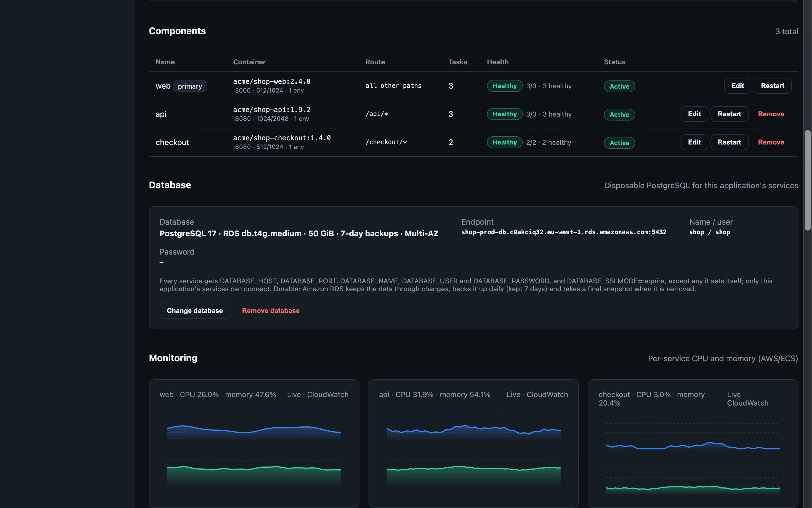
Task: Click the Active status in the api row
Action: pyautogui.click(x=619, y=115)
